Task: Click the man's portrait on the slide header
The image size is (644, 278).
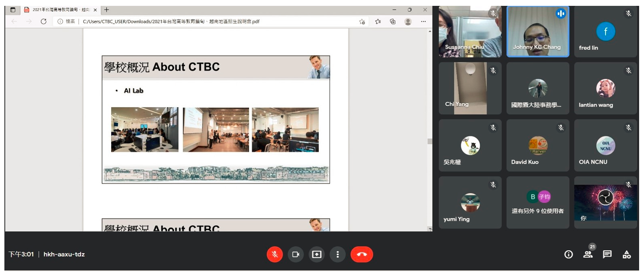Action: click(319, 67)
